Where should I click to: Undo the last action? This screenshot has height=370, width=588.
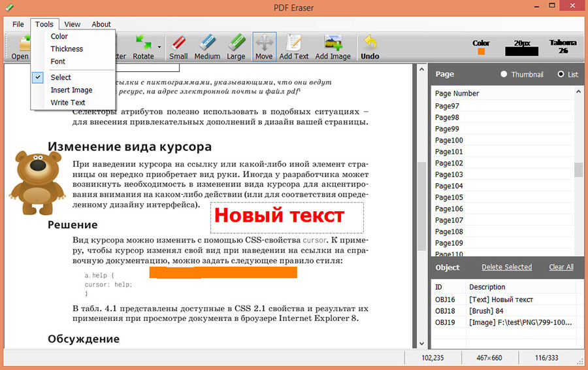[x=370, y=47]
